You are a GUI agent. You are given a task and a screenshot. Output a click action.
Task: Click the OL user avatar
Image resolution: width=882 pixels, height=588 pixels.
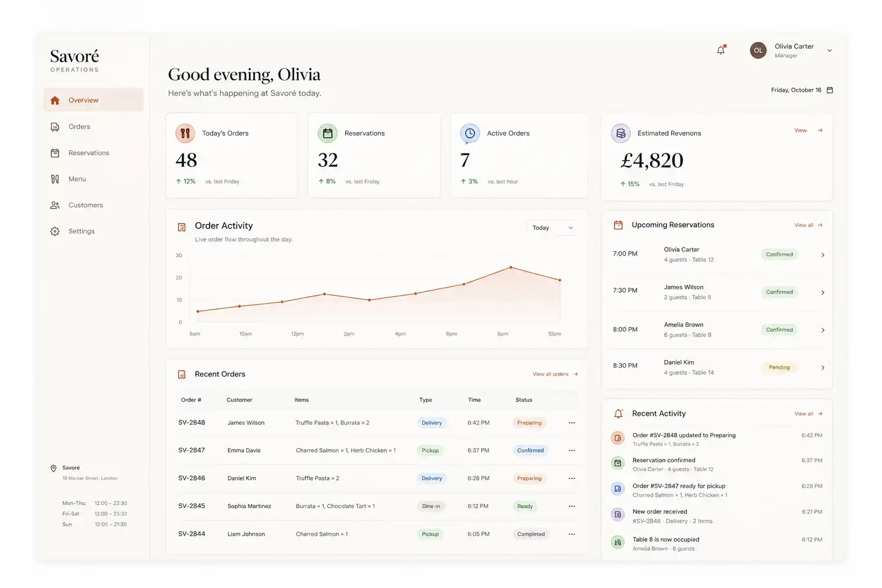coord(758,51)
